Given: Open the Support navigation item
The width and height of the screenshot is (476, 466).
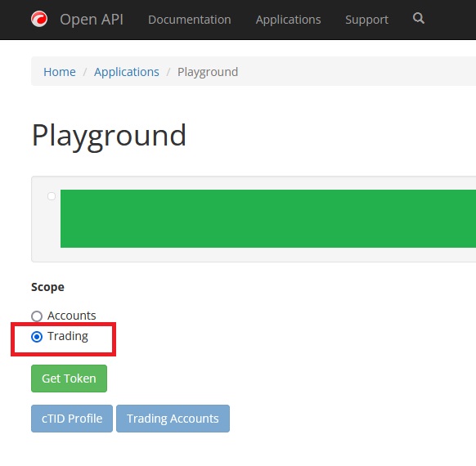Looking at the screenshot, I should click(x=366, y=20).
